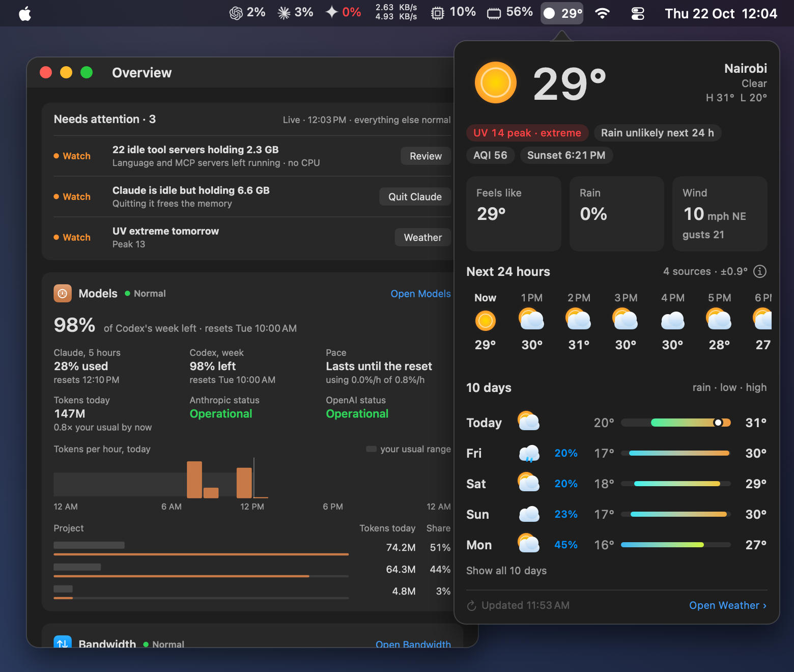This screenshot has width=794, height=672.
Task: Click Review for idle tool servers
Action: pyautogui.click(x=426, y=156)
